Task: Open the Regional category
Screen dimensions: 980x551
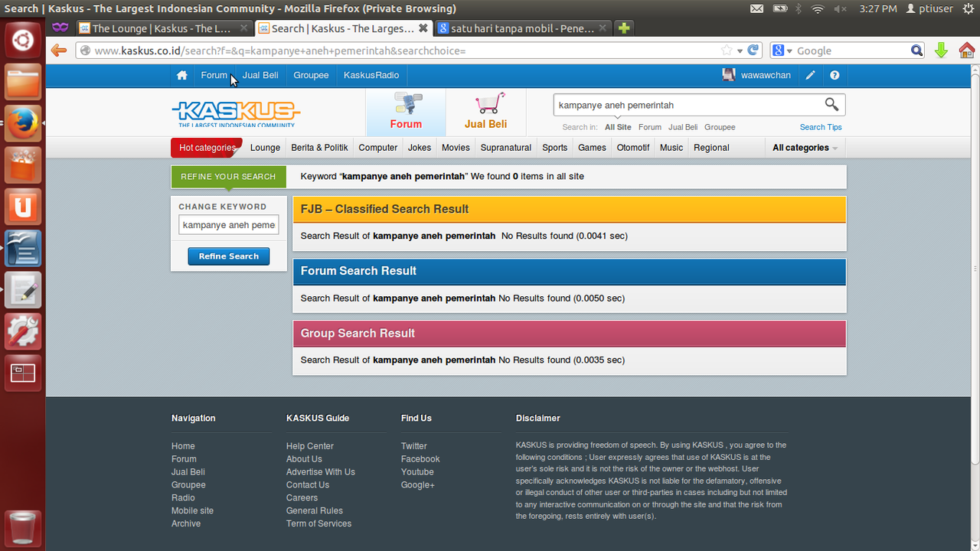Action: pos(711,148)
